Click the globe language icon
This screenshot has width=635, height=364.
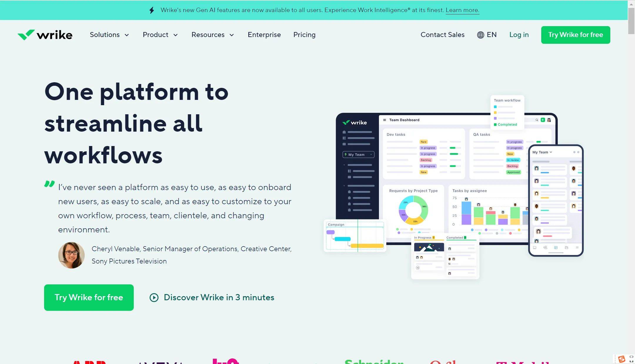480,34
